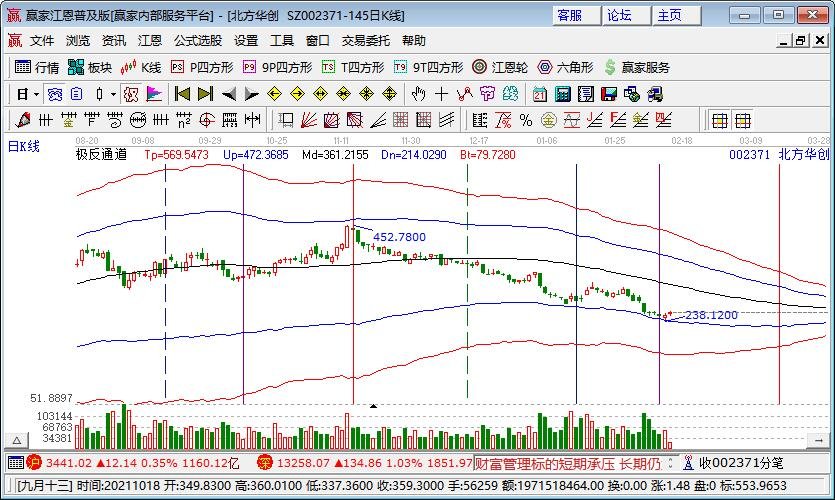The image size is (835, 500).
Task: Open the 板块 sectors panel
Action: click(x=90, y=68)
